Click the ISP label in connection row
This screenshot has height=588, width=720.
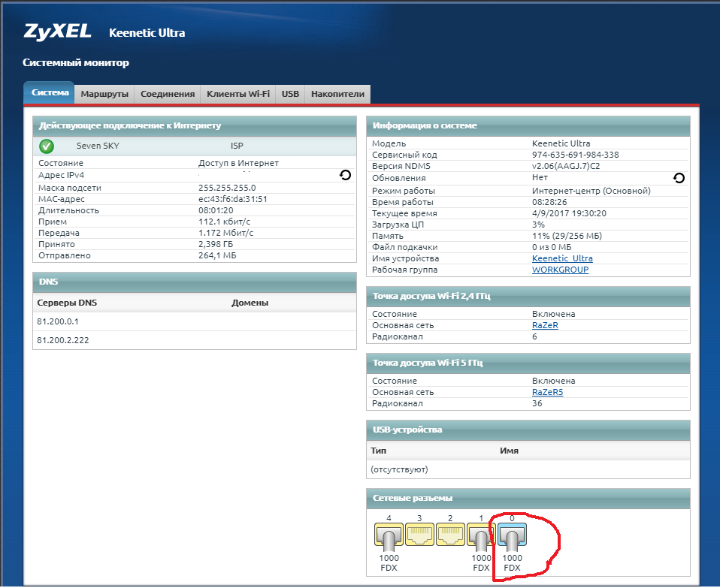coord(237,146)
